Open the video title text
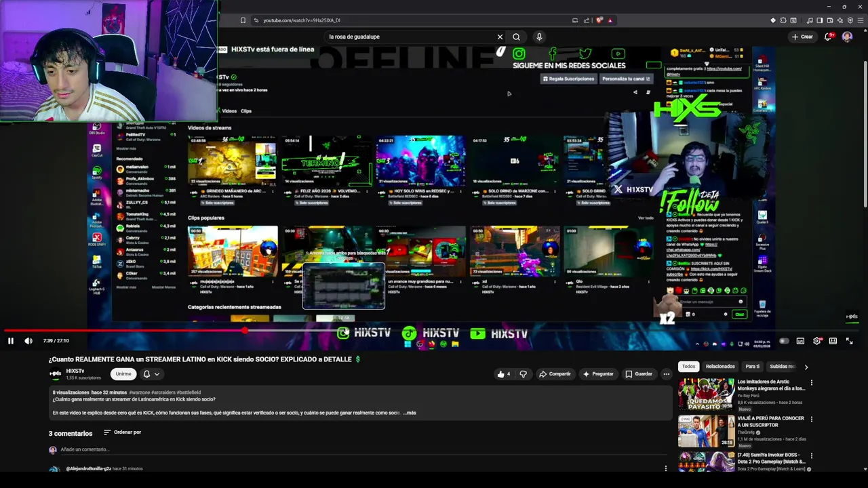The image size is (868, 488). [204, 359]
